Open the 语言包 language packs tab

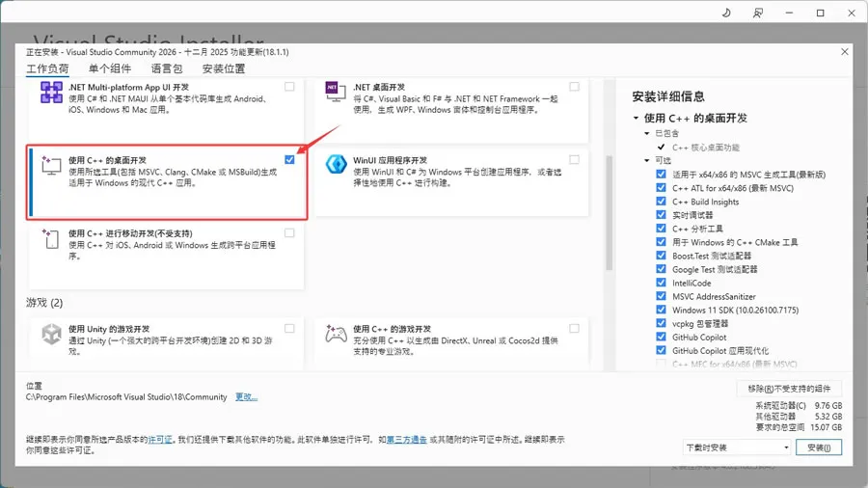[x=167, y=68]
